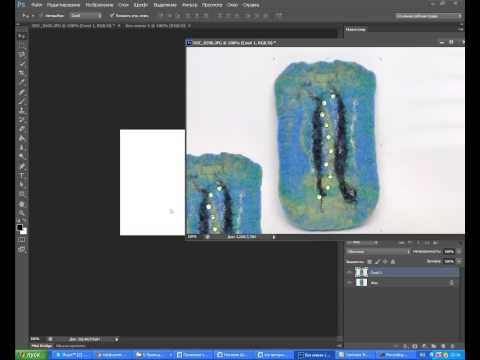Screen dimensions: 480x360
Task: Create a new adjustment layer icon
Action: (424, 346)
